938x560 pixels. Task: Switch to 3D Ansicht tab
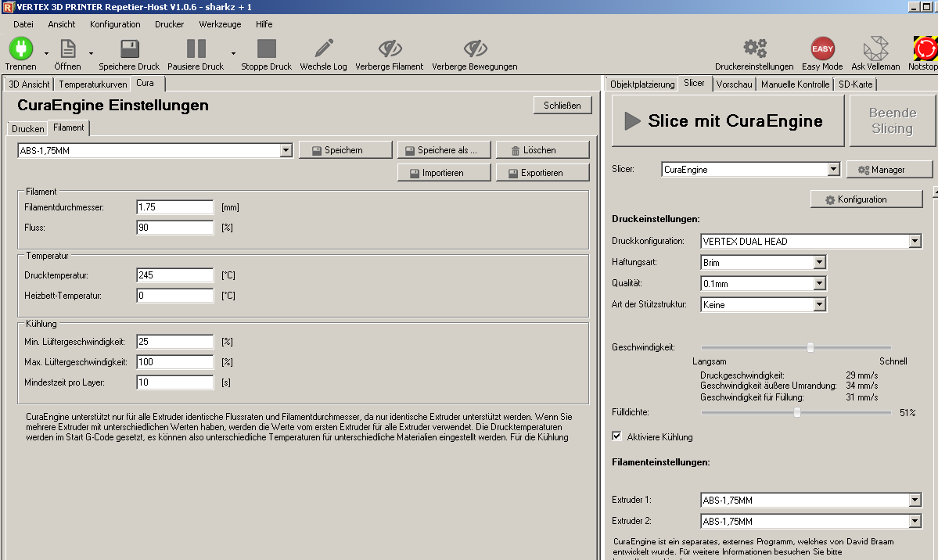[29, 84]
